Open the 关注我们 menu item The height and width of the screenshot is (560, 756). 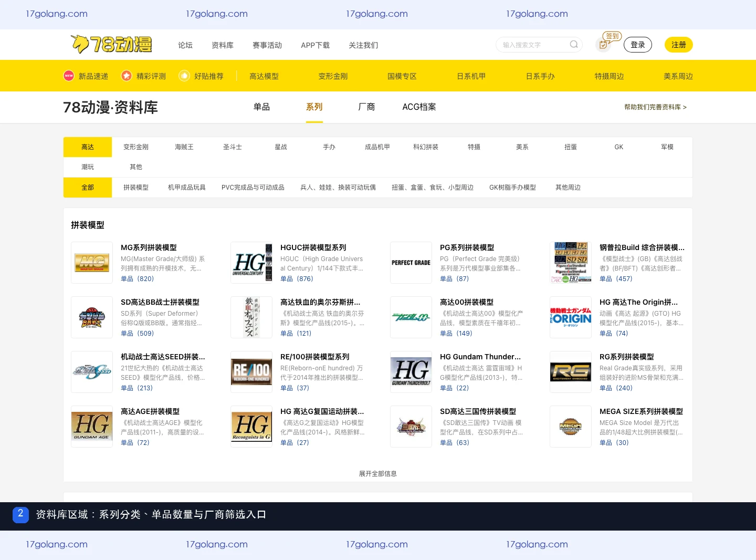pyautogui.click(x=363, y=45)
